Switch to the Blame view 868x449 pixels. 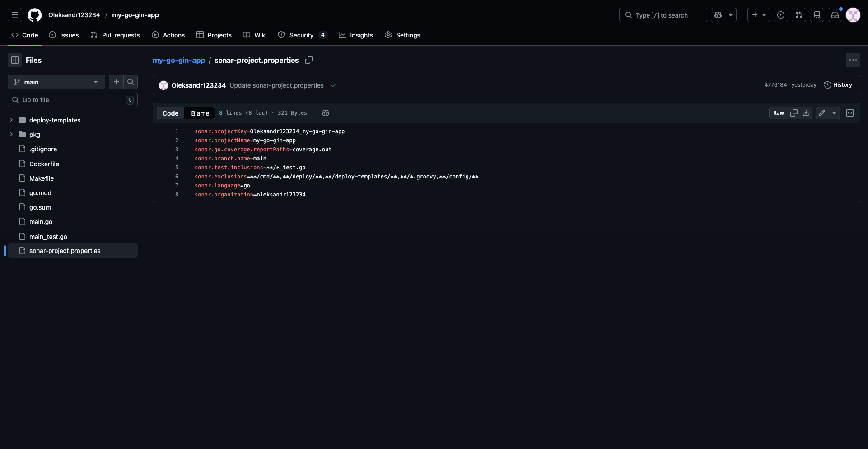coord(200,113)
